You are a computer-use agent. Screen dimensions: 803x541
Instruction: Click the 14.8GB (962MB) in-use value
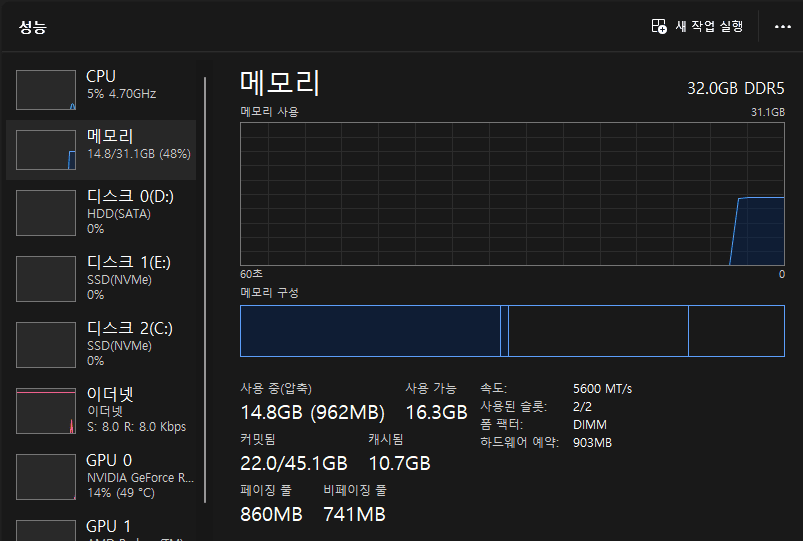coord(312,412)
